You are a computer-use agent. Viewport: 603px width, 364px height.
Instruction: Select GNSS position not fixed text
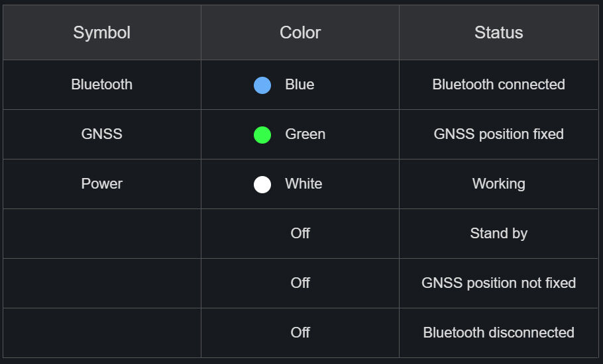click(x=498, y=283)
